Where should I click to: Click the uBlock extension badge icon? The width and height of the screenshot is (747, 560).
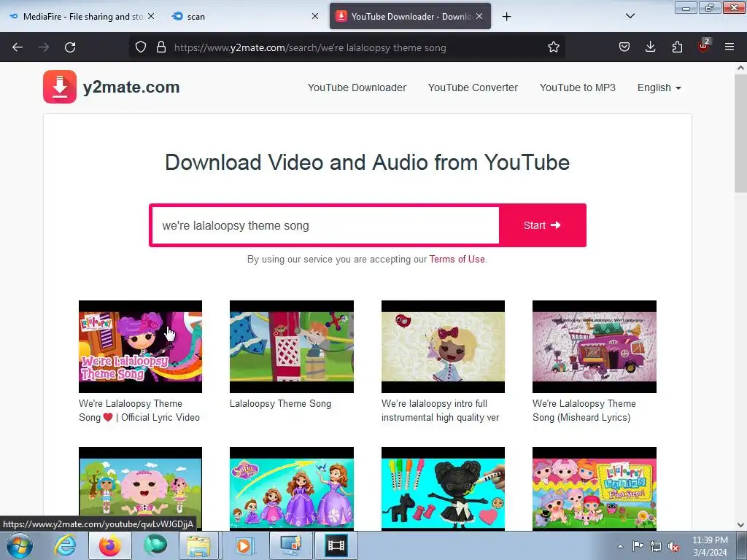click(x=704, y=46)
